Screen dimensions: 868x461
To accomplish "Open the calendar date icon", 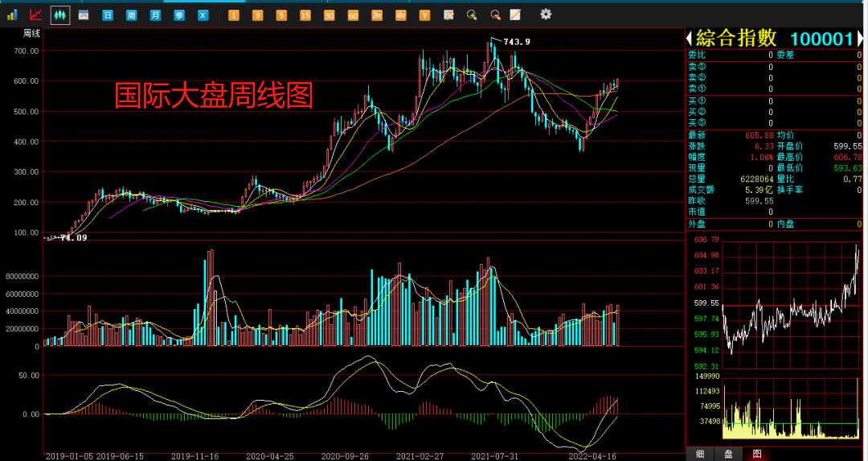I will click(84, 15).
